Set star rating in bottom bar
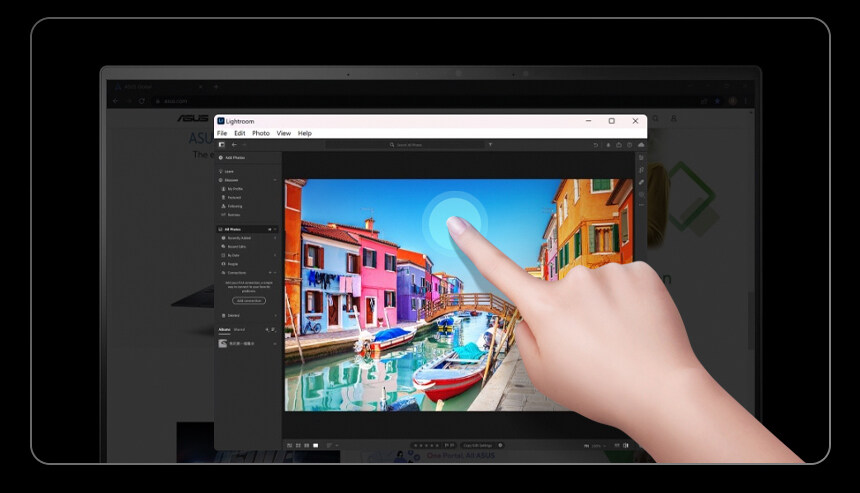The height and width of the screenshot is (493, 860). (426, 445)
